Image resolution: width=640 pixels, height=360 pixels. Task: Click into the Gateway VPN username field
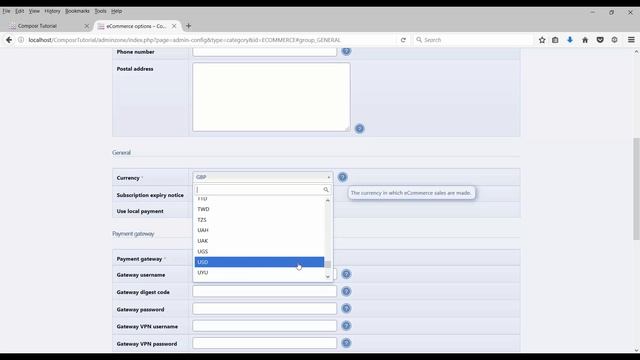click(264, 326)
